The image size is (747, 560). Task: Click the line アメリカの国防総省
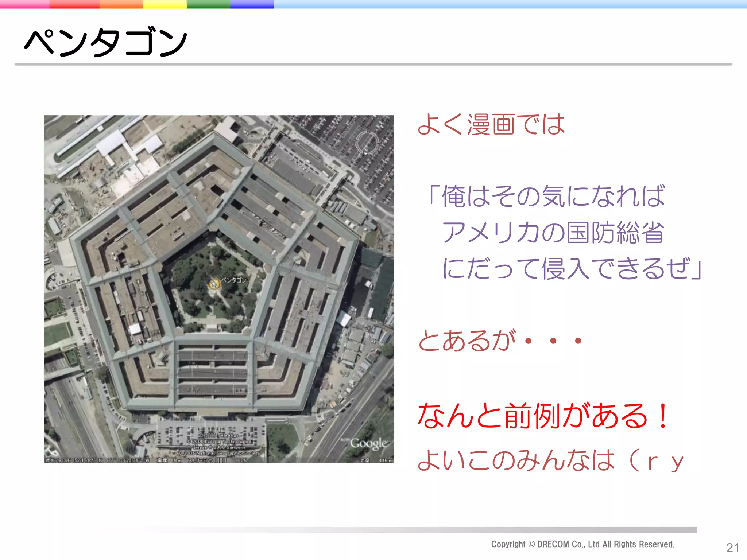click(553, 232)
